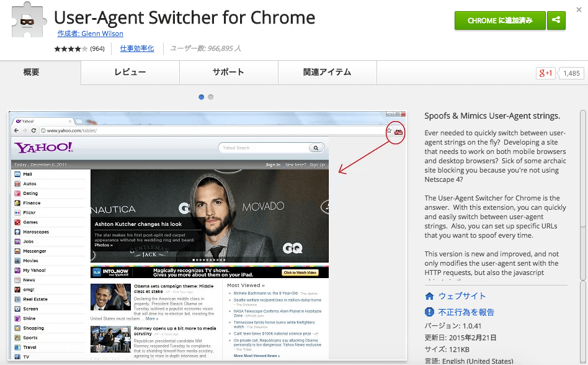Select the second screenshot carousel dot
This screenshot has width=588, height=365.
pos(211,97)
